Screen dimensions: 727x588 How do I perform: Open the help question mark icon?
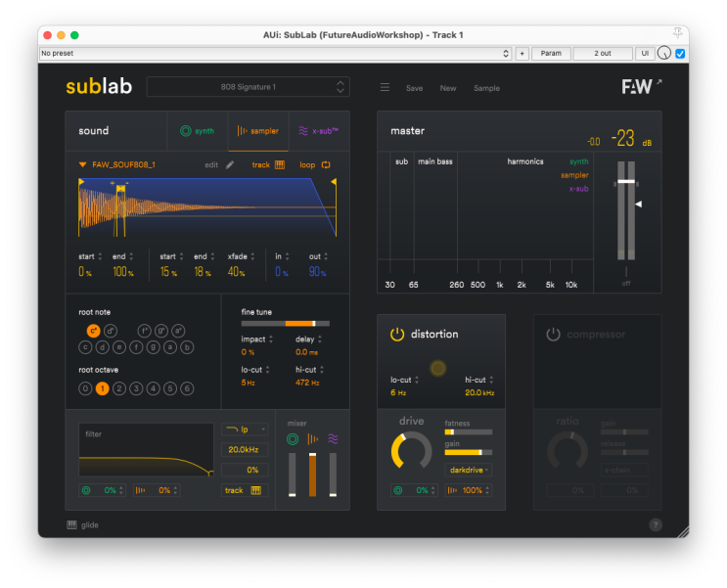coord(655,524)
